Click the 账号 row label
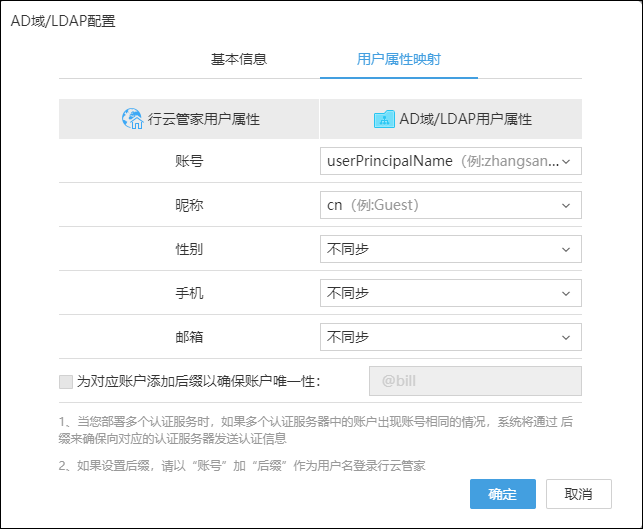 tap(189, 160)
